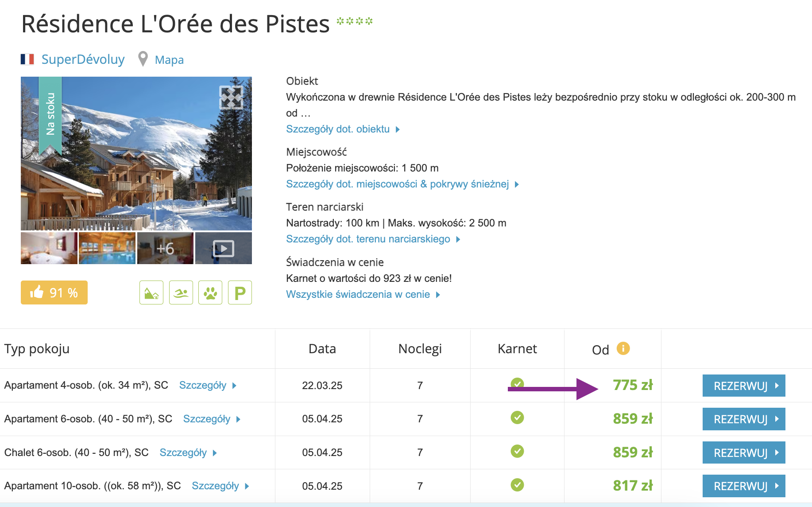Open the main residence photo
812x507 pixels.
[x=136, y=153]
